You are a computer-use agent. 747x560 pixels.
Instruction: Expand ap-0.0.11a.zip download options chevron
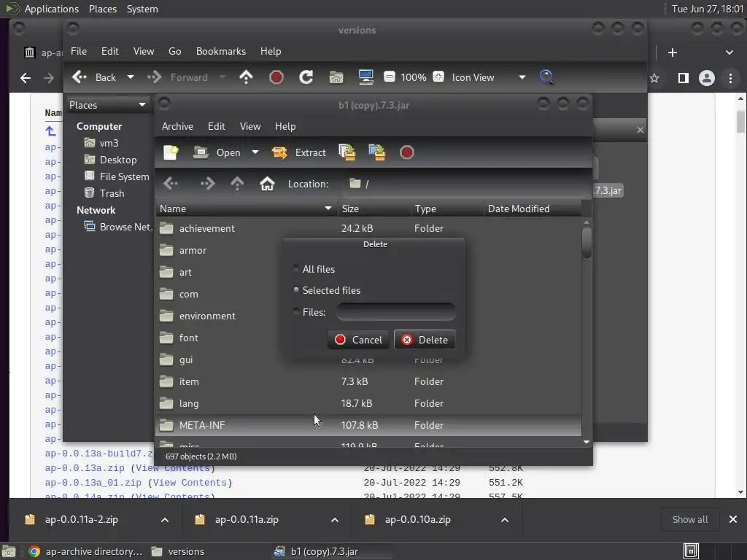pyautogui.click(x=335, y=519)
